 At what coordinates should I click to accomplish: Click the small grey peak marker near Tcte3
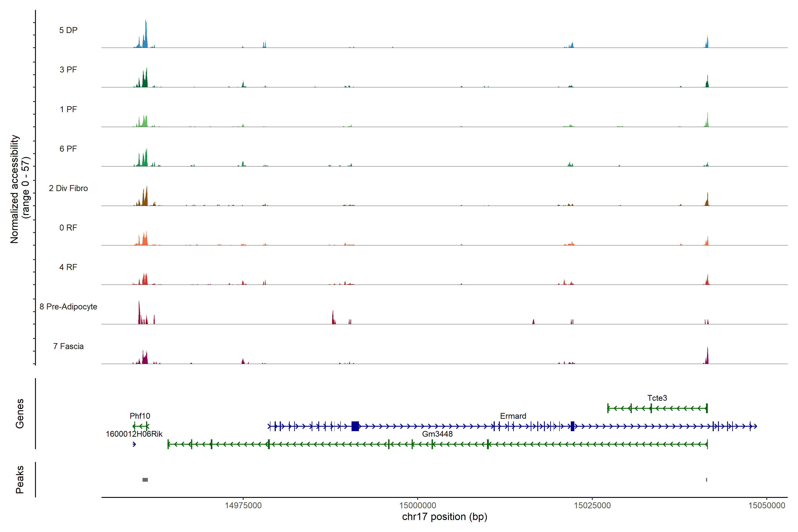point(706,480)
